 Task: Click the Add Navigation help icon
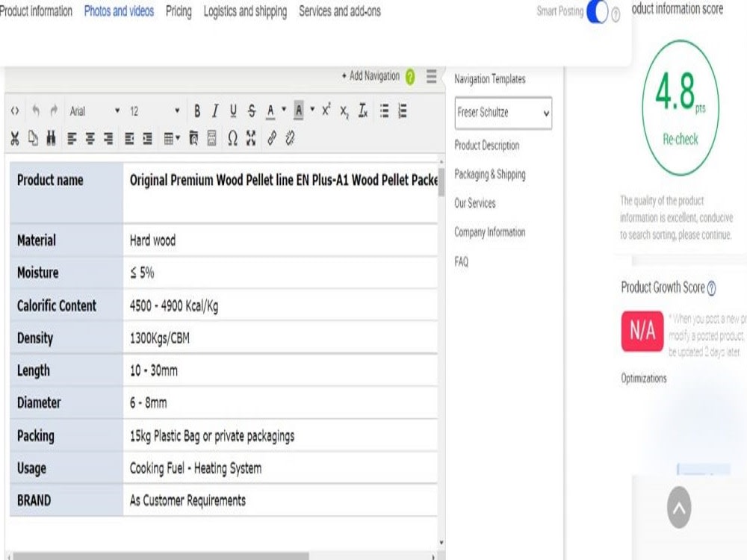pos(410,76)
